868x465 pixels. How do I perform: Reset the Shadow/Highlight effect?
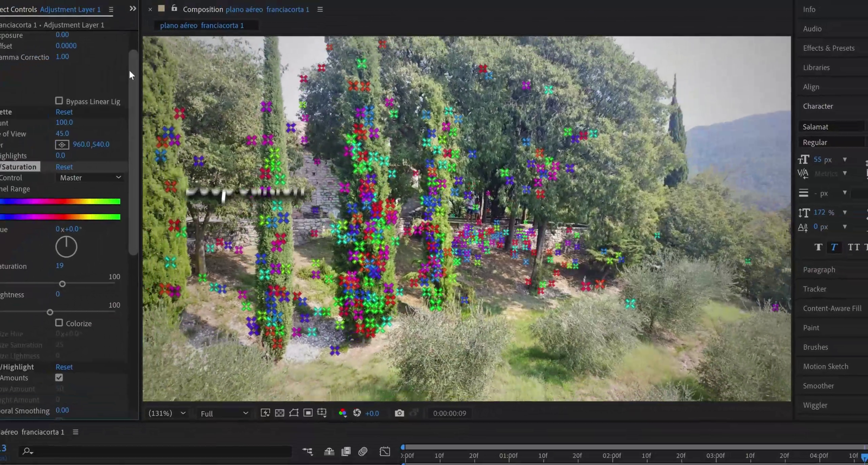[64, 367]
